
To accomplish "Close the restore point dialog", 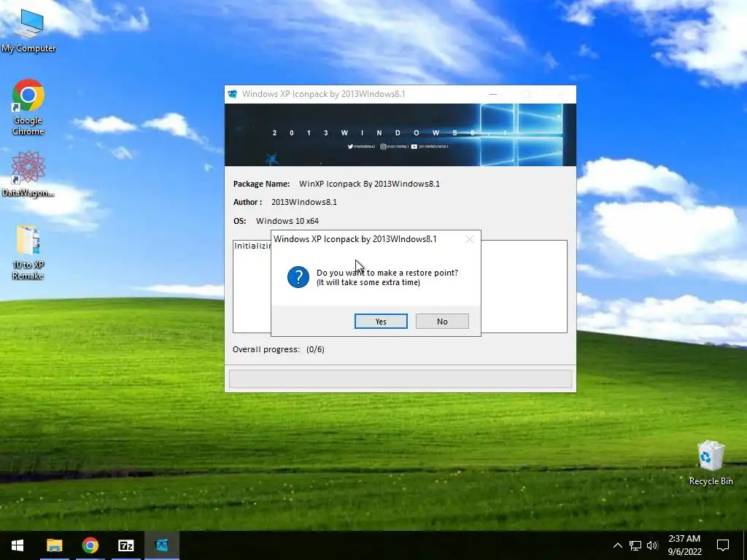I will [469, 239].
